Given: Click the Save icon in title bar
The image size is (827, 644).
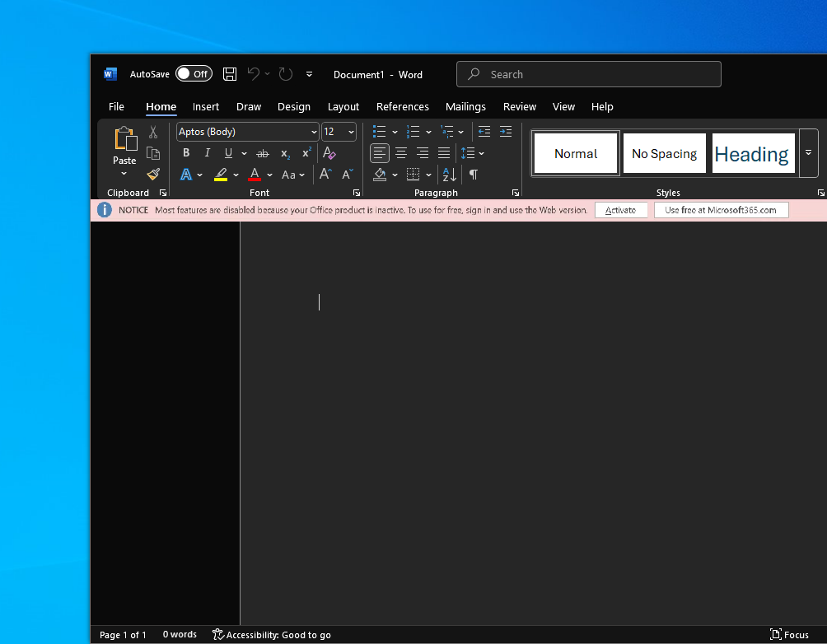Looking at the screenshot, I should pos(230,74).
